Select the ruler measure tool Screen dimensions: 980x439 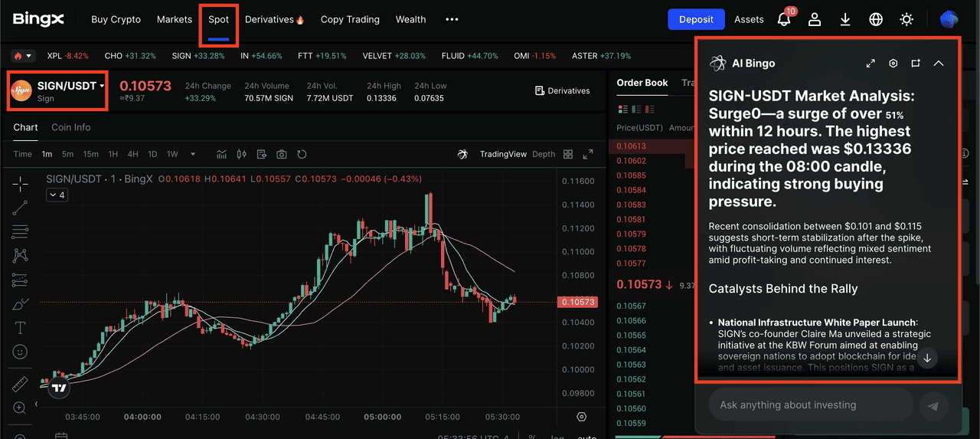[21, 383]
